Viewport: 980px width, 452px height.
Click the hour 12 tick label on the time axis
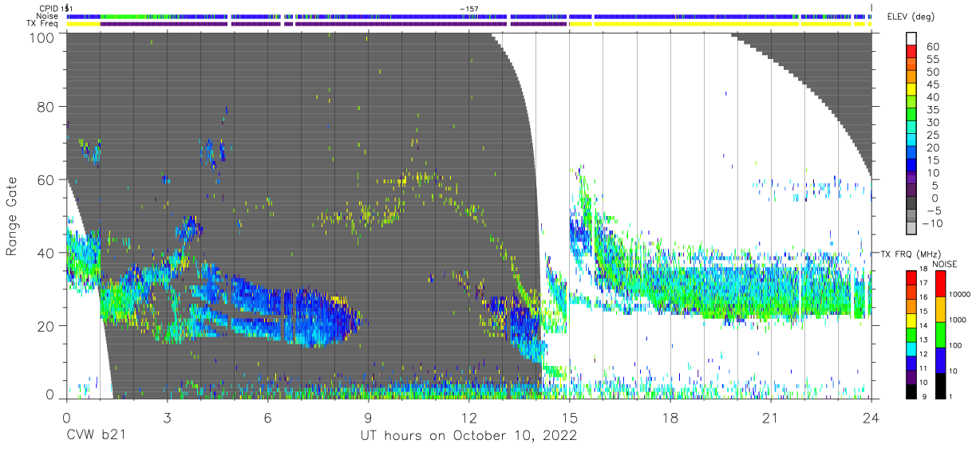pyautogui.click(x=468, y=417)
